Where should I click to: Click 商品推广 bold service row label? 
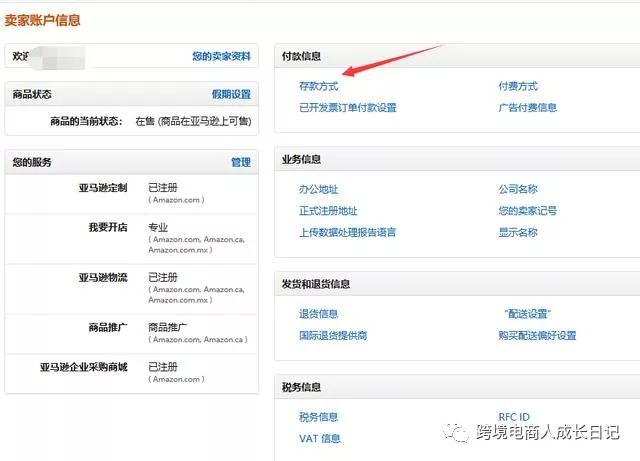tap(108, 327)
